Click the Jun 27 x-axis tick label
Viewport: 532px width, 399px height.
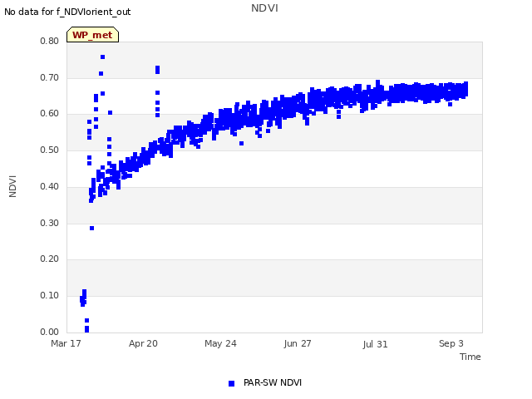pos(298,343)
